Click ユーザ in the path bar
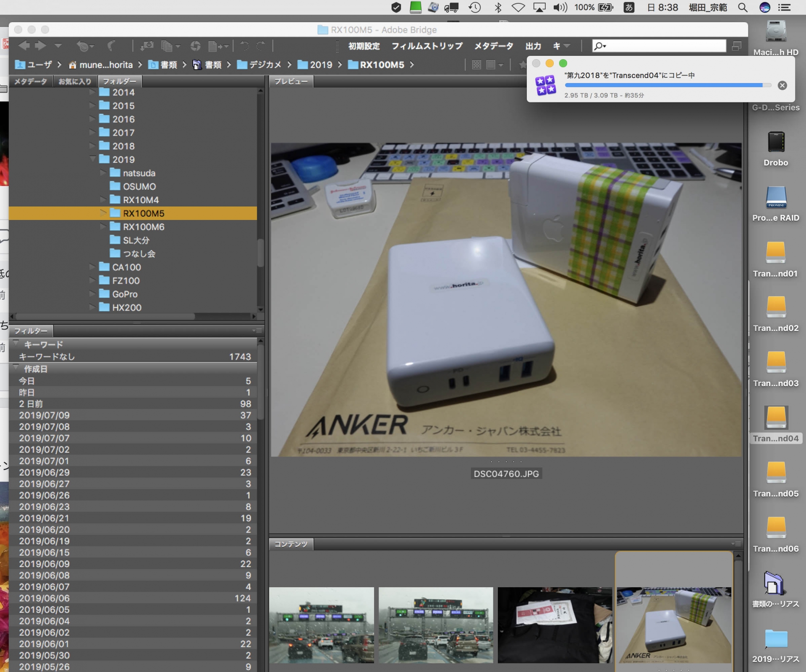The image size is (806, 672). (x=34, y=65)
